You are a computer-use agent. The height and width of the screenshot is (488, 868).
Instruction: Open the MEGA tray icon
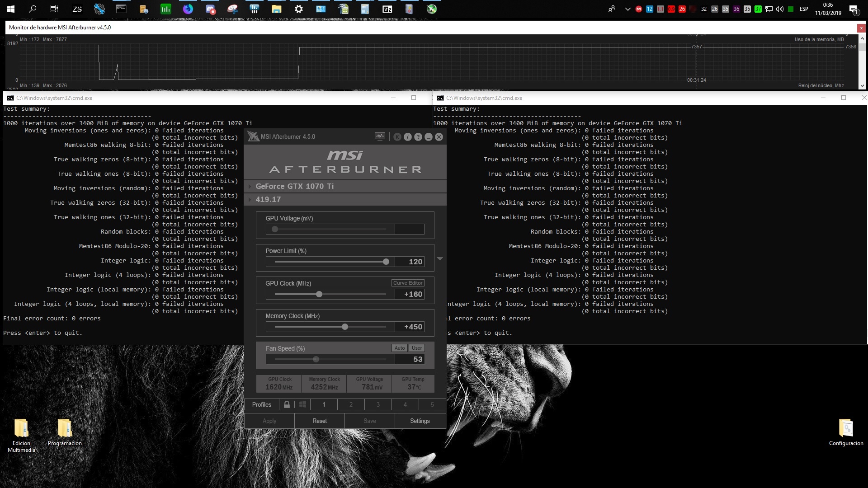pyautogui.click(x=639, y=9)
